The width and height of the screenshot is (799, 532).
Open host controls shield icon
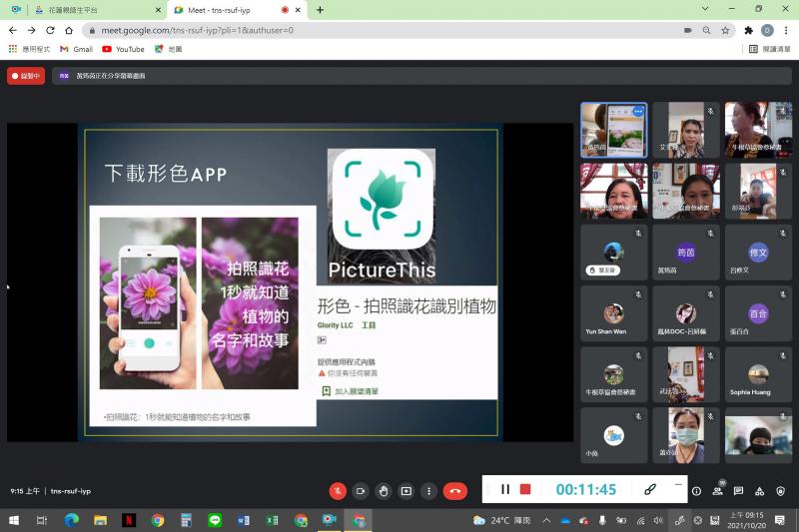(x=780, y=491)
